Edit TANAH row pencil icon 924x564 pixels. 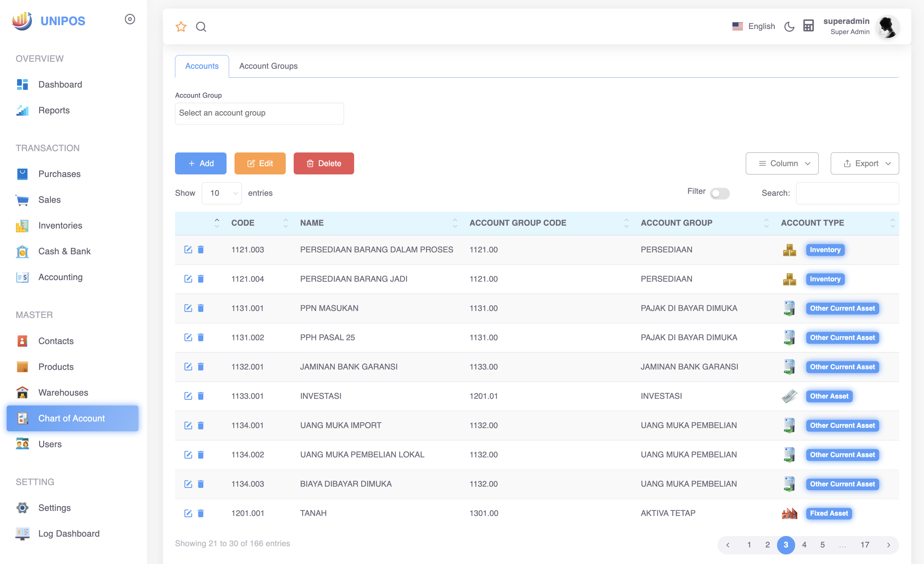(188, 513)
